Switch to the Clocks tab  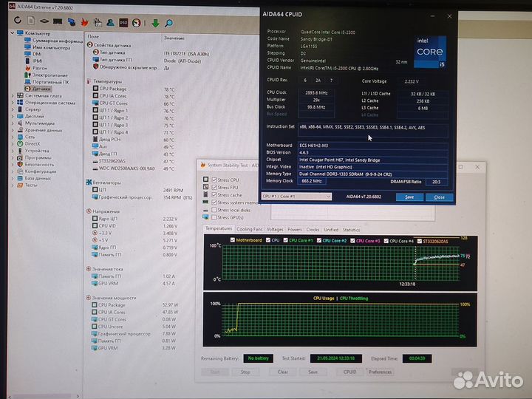click(x=313, y=230)
